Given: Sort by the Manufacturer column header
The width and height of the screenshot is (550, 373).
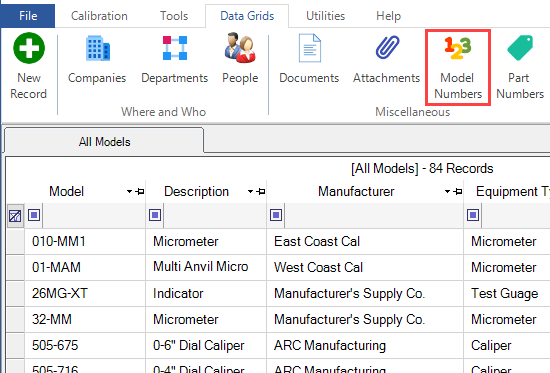Looking at the screenshot, I should tap(356, 192).
